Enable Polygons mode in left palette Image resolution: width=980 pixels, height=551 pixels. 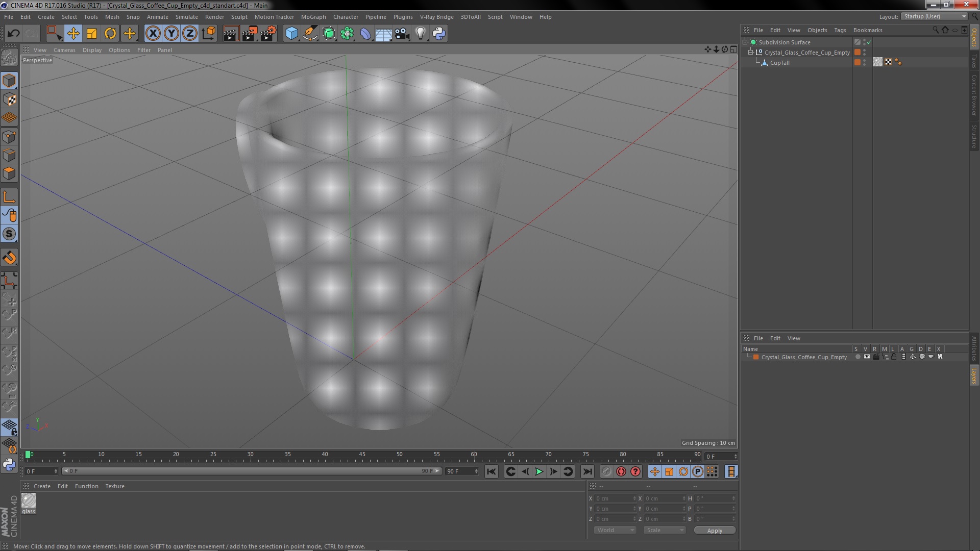(9, 173)
